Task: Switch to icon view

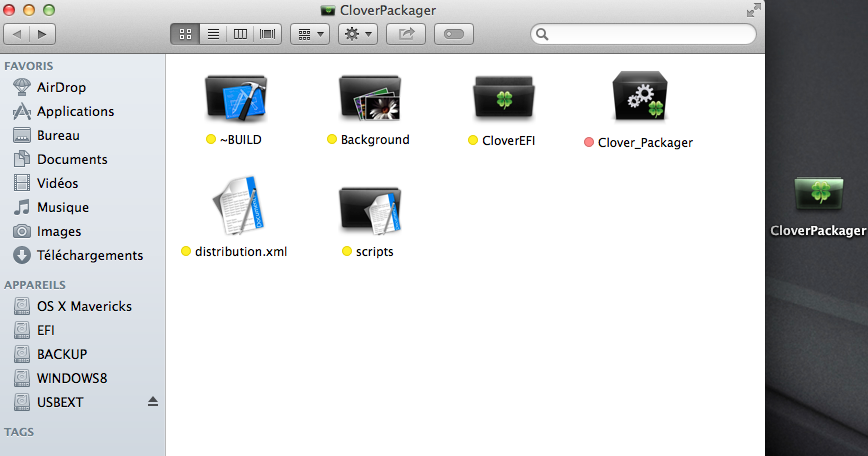Action: pyautogui.click(x=185, y=34)
